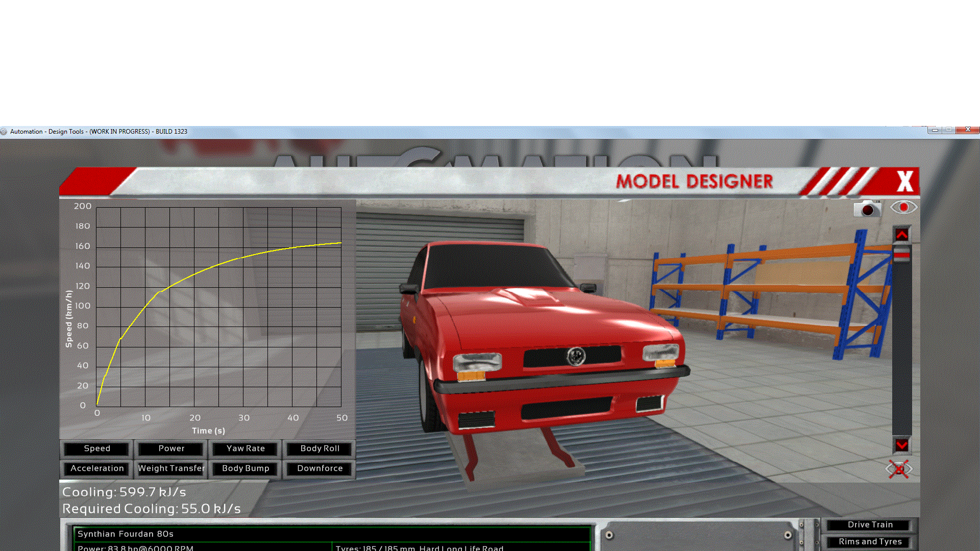Image resolution: width=980 pixels, height=551 pixels.
Task: Open the Drive Train section
Action: click(x=870, y=524)
